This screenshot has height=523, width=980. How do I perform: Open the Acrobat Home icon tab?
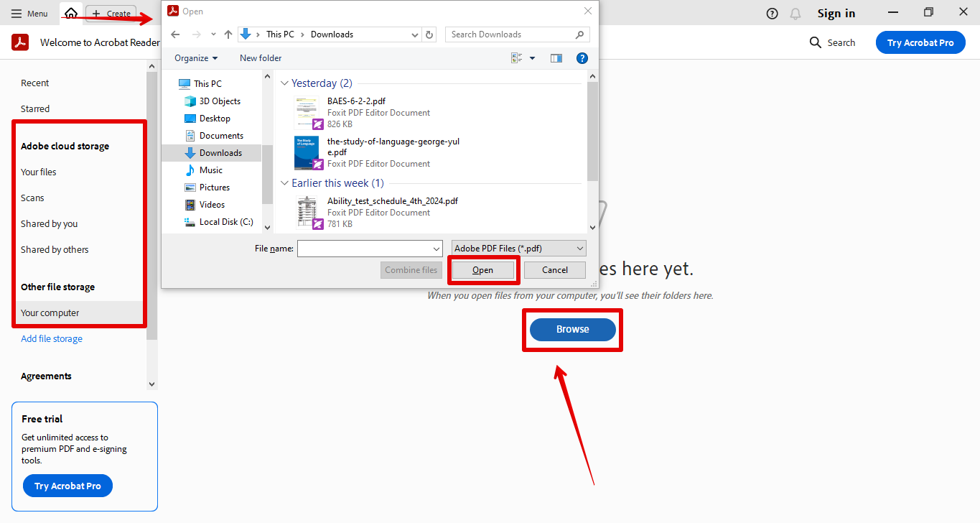(x=70, y=13)
